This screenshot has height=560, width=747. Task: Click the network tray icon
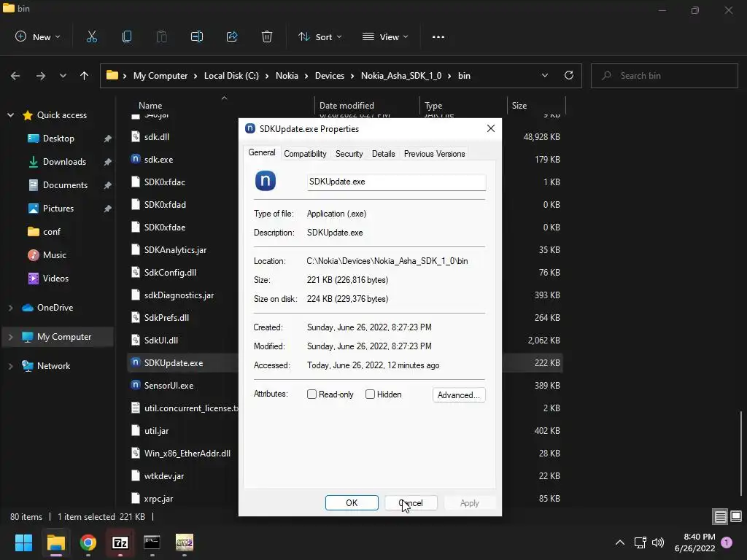(640, 542)
